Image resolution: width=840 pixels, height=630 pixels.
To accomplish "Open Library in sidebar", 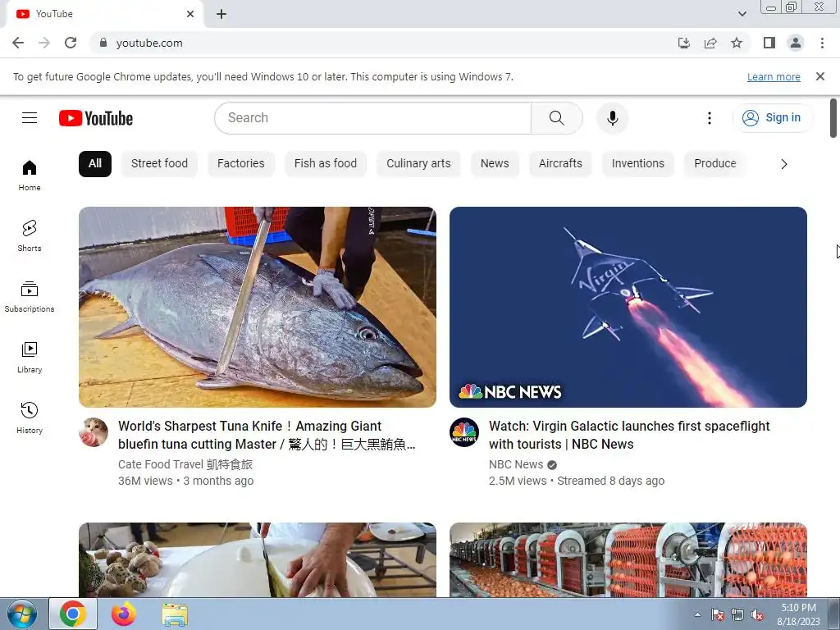I will [30, 358].
